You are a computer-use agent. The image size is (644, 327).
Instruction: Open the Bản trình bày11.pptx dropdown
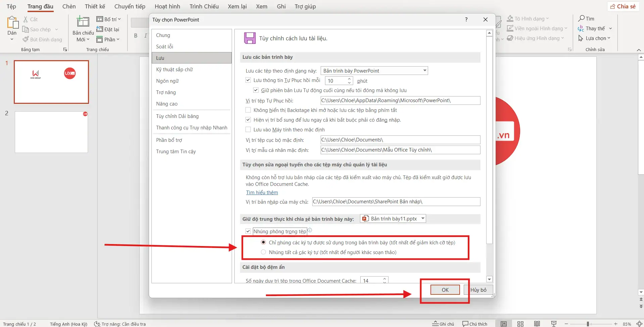click(422, 218)
